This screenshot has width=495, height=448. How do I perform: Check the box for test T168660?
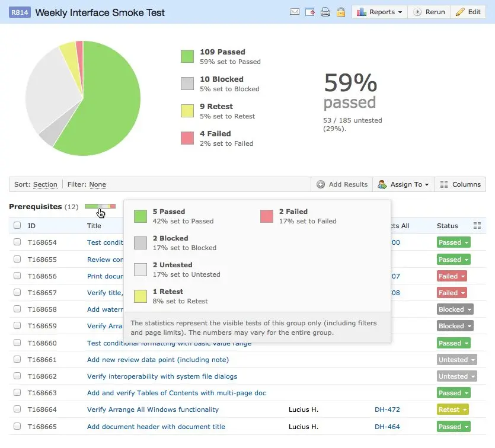pos(17,343)
